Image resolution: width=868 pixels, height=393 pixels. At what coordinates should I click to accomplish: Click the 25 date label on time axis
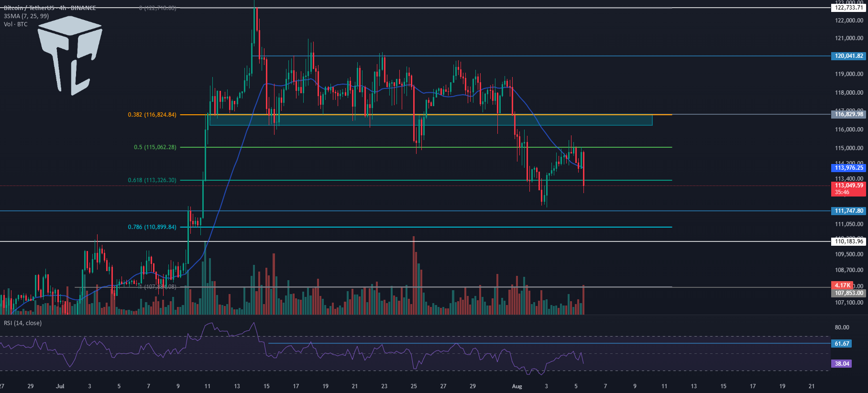pos(414,386)
